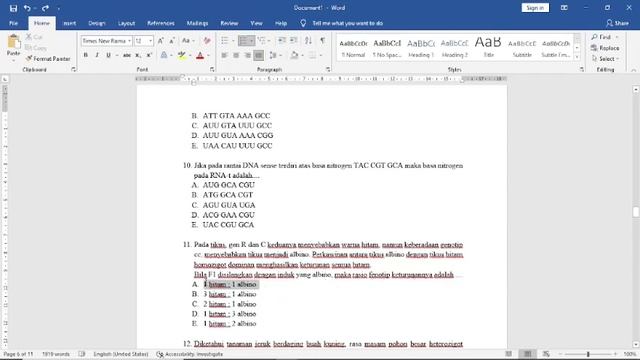Viewport: 640px width, 360px height.
Task: Switch to the References tab
Action: point(161,23)
